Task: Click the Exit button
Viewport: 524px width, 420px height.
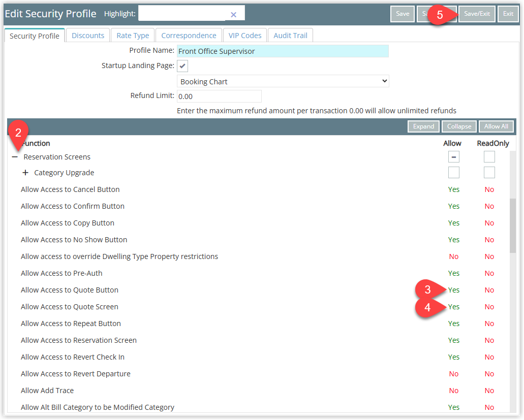Action: coord(508,14)
